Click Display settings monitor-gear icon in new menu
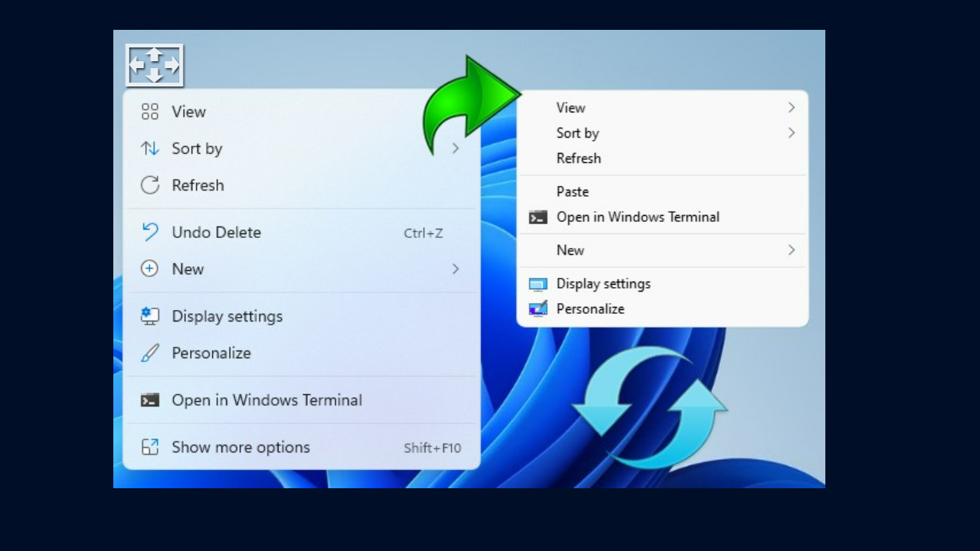 tap(150, 316)
